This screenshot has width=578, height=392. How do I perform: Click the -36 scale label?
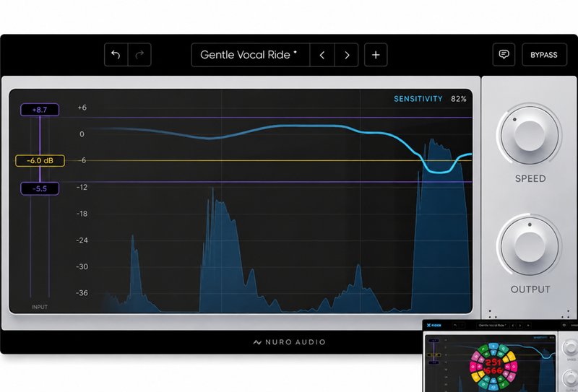[x=82, y=293]
